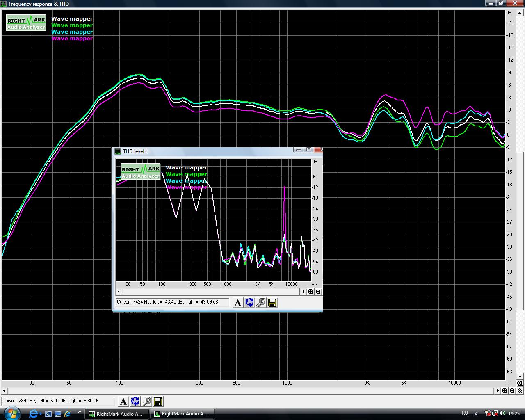Click main window horizontal scrollbar left arrow
525x420 pixels.
pyautogui.click(x=5, y=391)
